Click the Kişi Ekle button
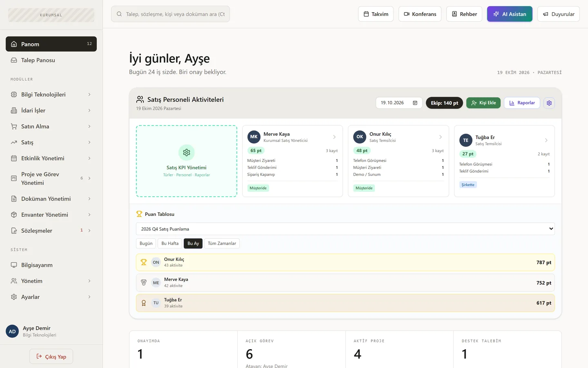This screenshot has height=368, width=588. [483, 103]
